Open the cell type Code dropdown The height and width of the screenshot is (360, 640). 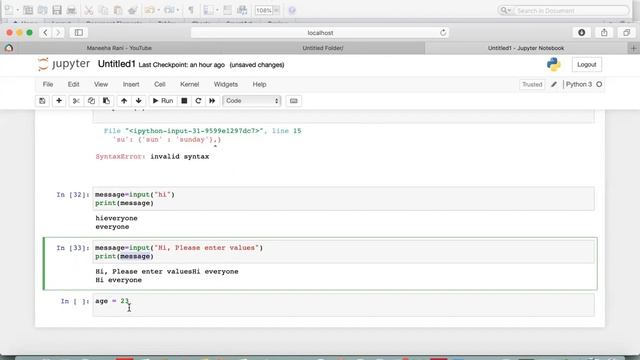coord(252,101)
